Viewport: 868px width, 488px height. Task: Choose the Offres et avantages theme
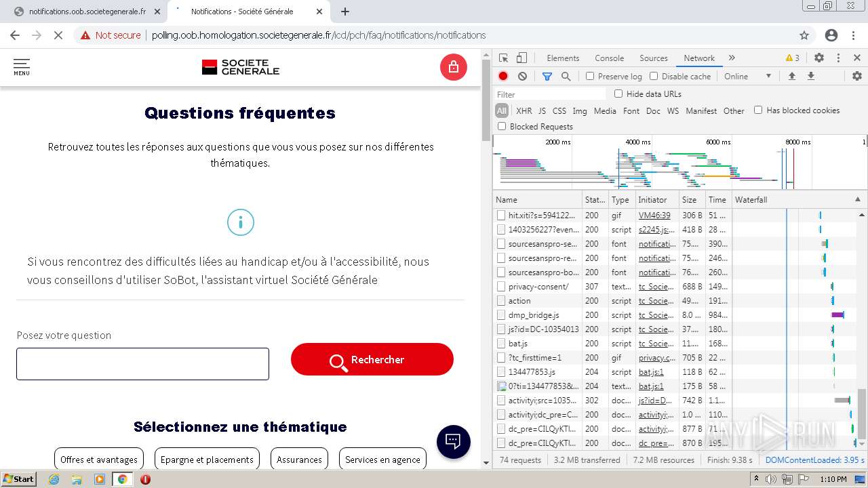[x=99, y=459]
